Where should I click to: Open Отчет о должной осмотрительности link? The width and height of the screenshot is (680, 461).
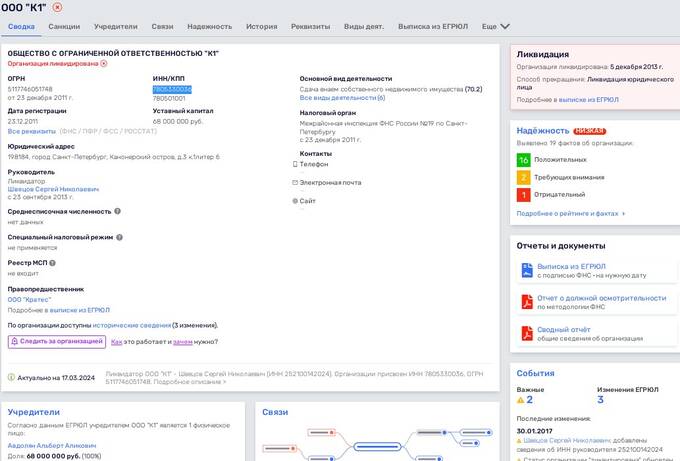click(x=602, y=298)
